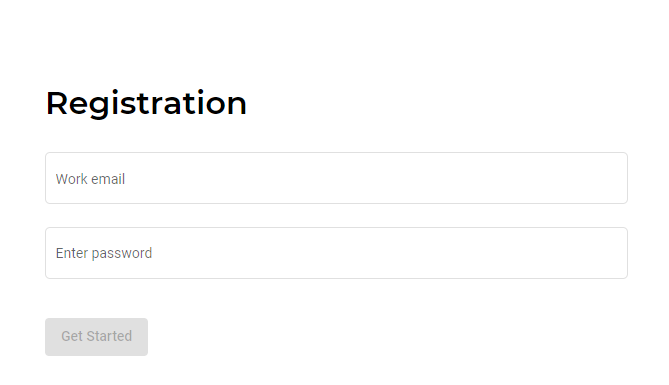
Task: Select the Registration heading text
Action: coord(146,104)
